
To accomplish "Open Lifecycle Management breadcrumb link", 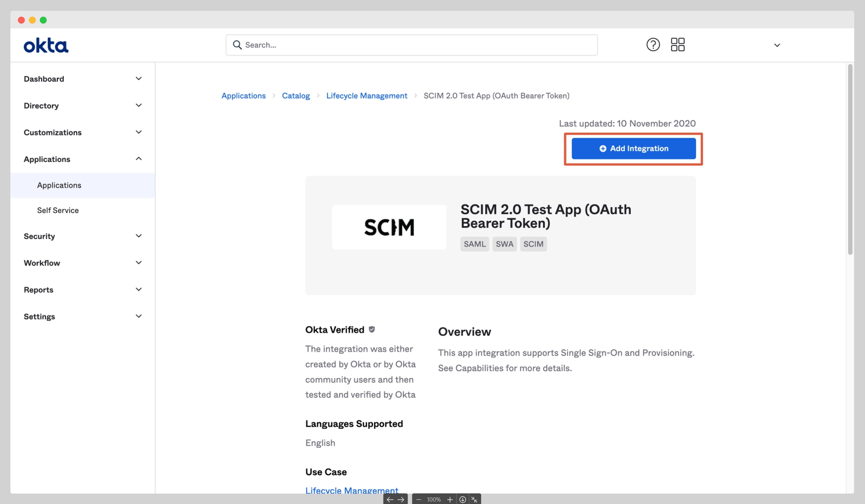I will pyautogui.click(x=366, y=96).
